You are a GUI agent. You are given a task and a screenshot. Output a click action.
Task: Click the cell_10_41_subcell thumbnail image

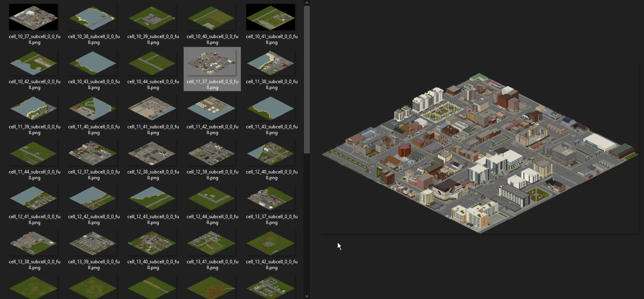point(271,17)
